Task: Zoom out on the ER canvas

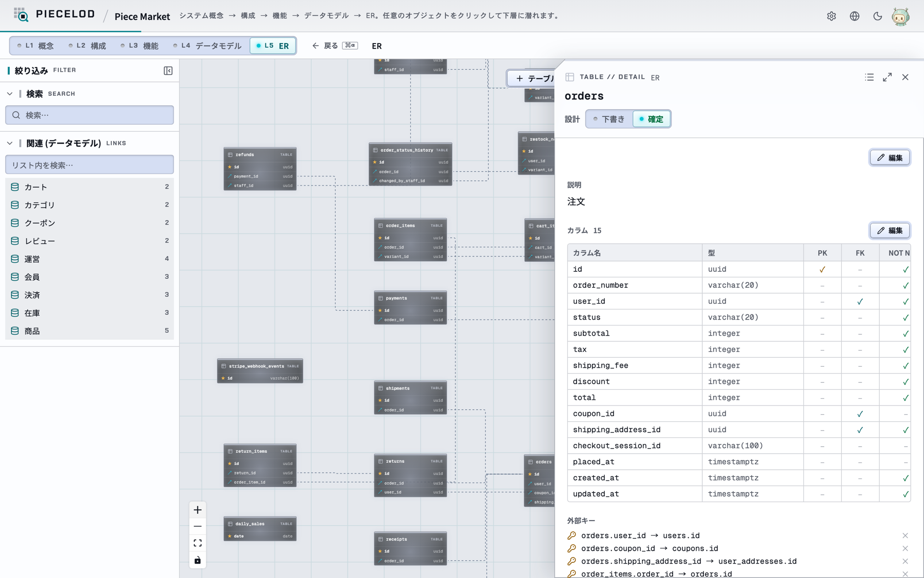Action: point(198,527)
